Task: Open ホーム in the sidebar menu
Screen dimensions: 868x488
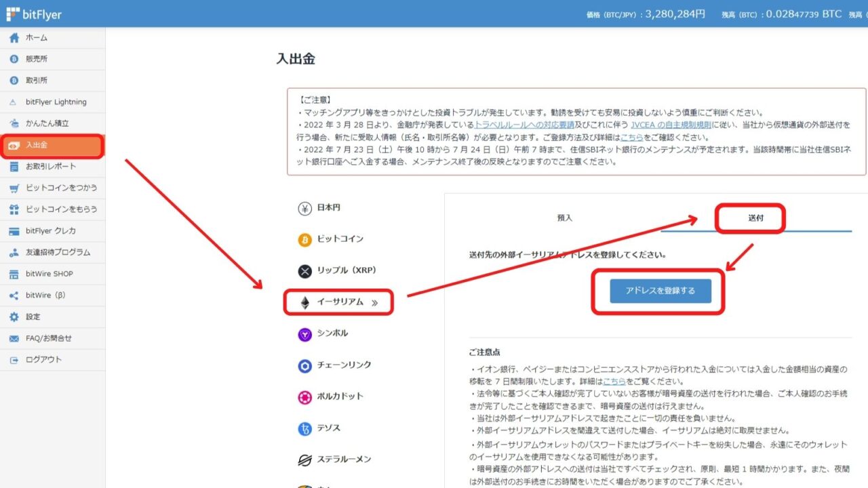Action: (x=53, y=38)
